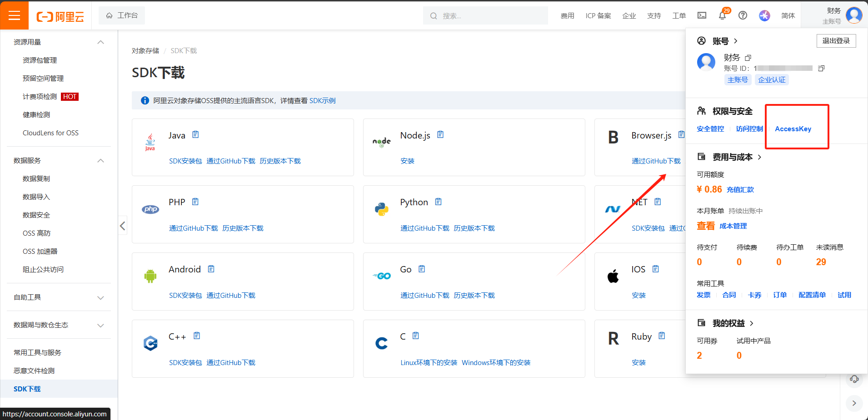This screenshot has width=868, height=420.
Task: Open the 支持 menu
Action: point(654,16)
